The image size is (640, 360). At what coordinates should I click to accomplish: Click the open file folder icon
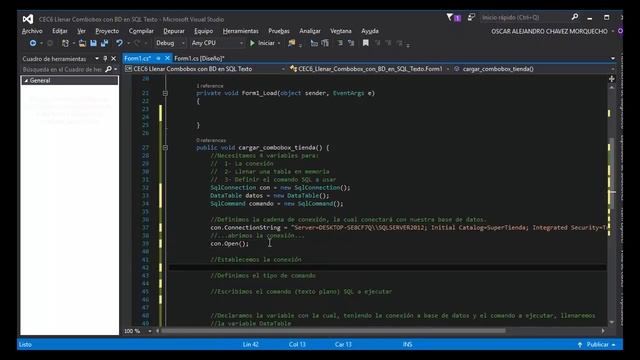(x=82, y=43)
